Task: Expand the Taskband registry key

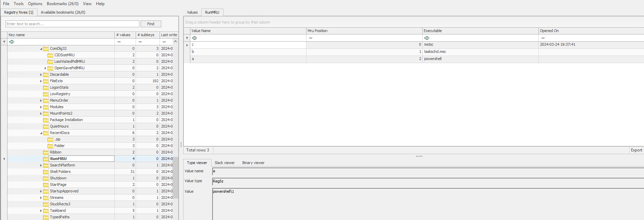Action: click(x=41, y=211)
